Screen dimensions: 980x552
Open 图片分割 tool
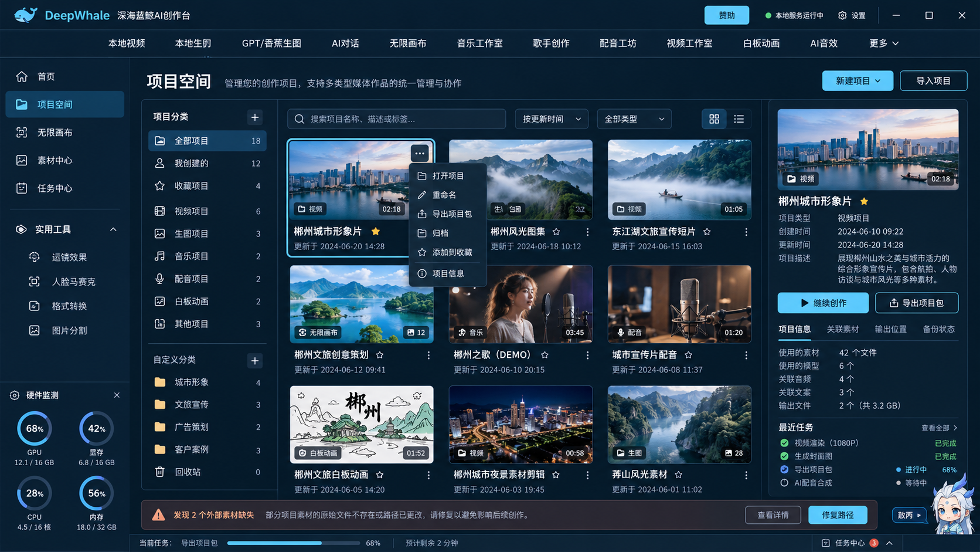[59, 330]
